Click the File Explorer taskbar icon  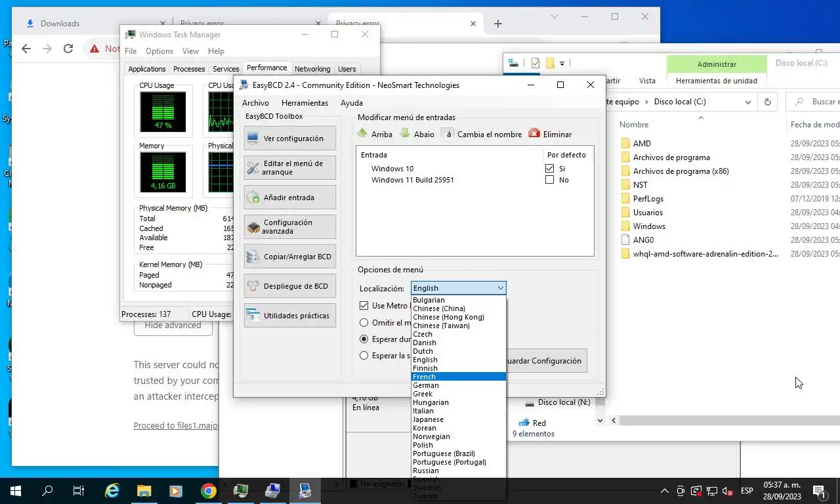[x=144, y=491]
